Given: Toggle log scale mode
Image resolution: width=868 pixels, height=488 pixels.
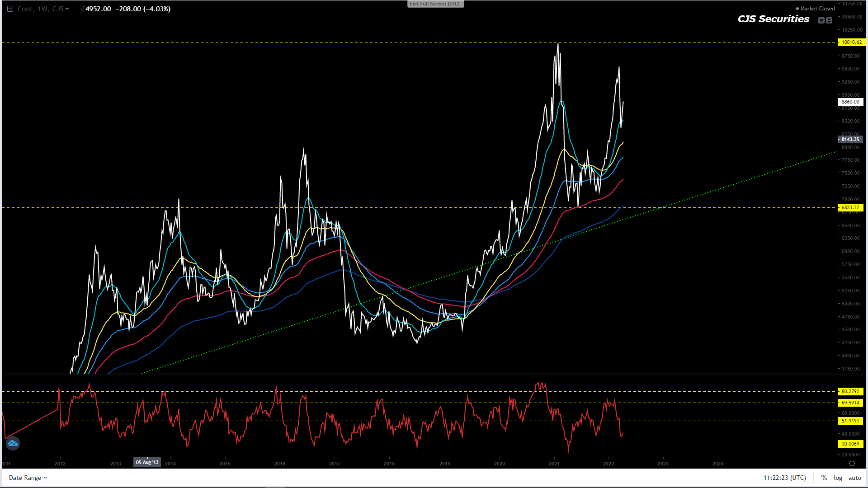Looking at the screenshot, I should 838,478.
